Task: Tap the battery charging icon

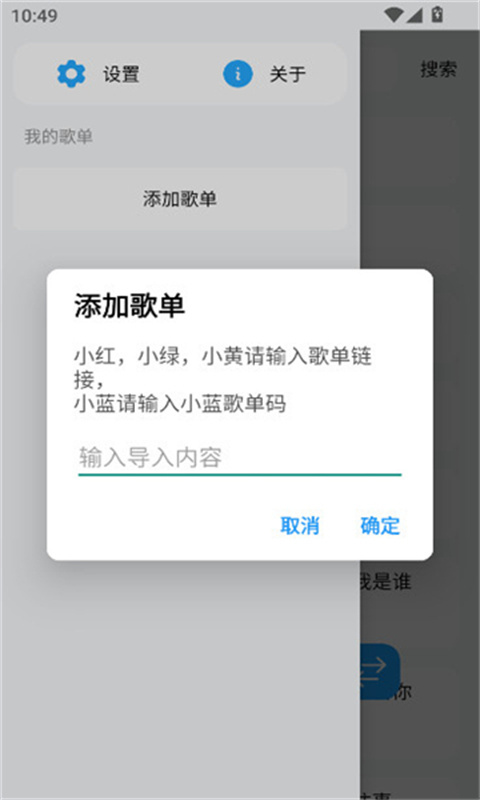Action: pyautogui.click(x=437, y=15)
